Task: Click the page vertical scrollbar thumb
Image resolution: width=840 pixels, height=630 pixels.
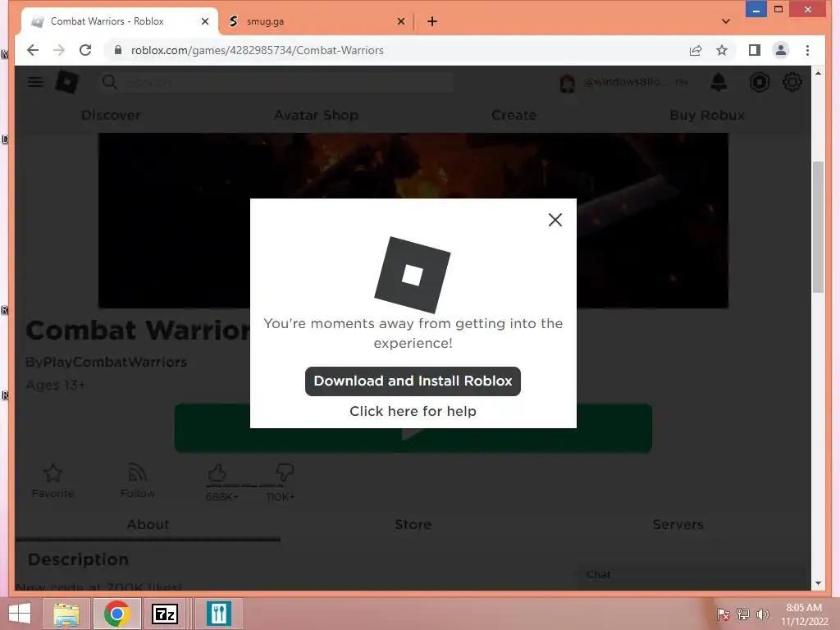Action: tap(818, 226)
